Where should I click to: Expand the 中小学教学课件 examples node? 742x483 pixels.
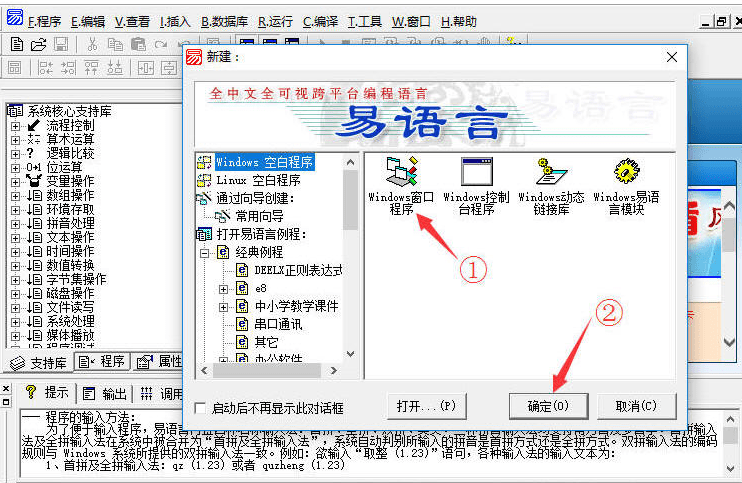[x=223, y=307]
